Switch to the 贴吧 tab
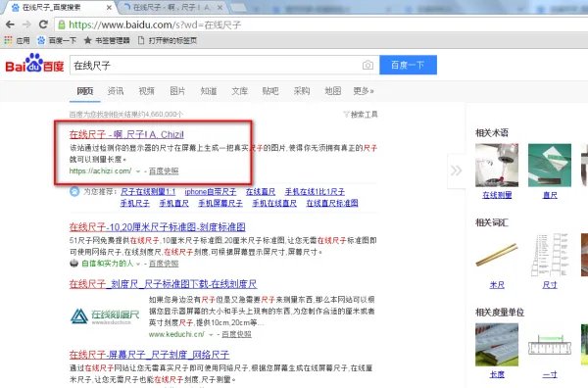Viewport: 588px width, 388px height. (x=270, y=91)
